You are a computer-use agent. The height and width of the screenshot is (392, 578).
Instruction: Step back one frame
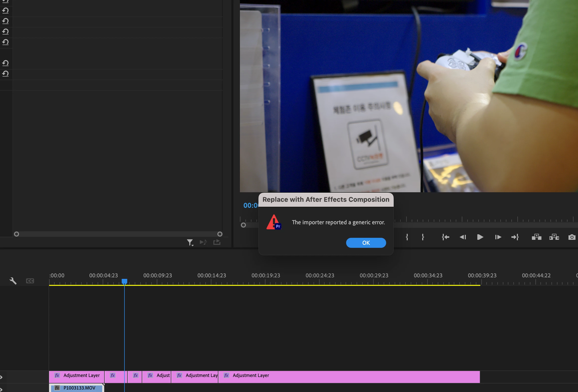[463, 237]
